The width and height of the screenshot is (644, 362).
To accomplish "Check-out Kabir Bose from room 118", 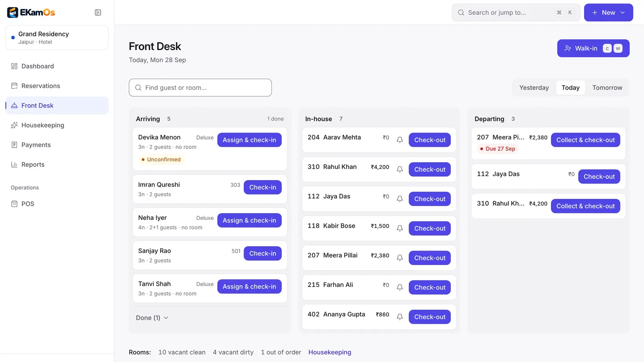I will tap(430, 228).
